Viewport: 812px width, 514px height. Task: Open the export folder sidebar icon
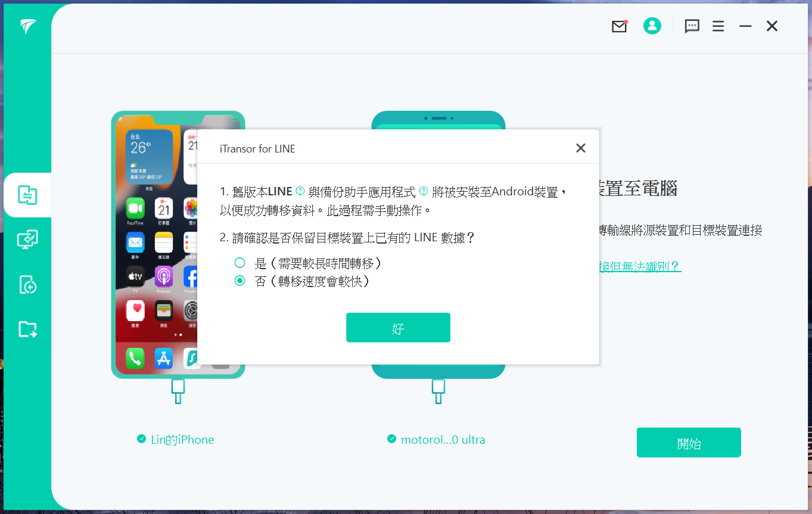coord(27,329)
